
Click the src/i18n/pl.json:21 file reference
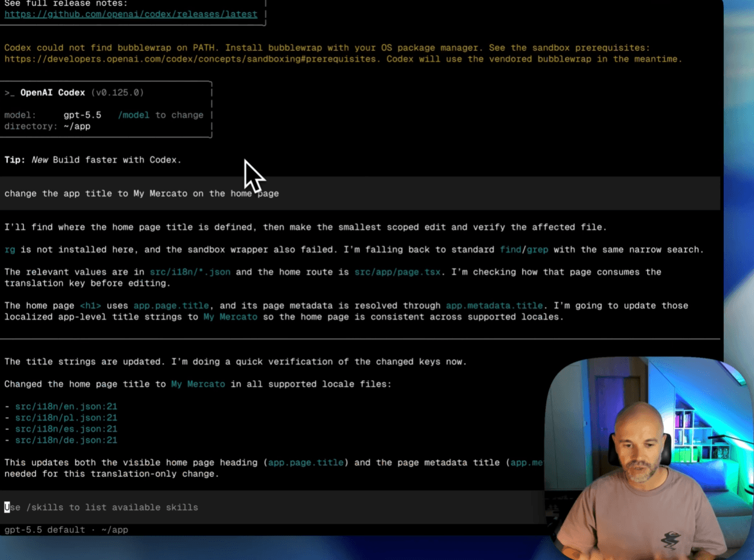pos(66,418)
